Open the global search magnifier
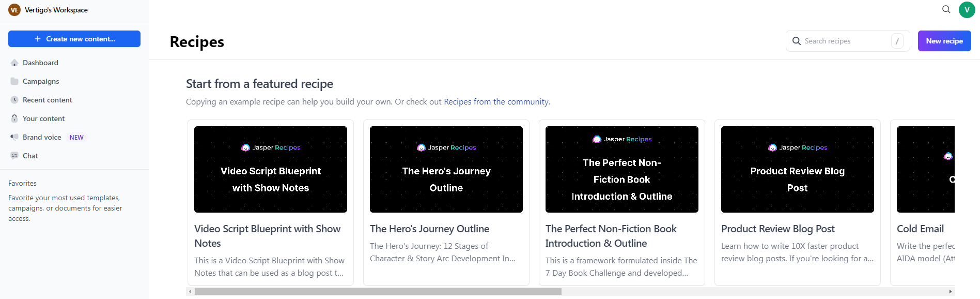 (x=945, y=9)
